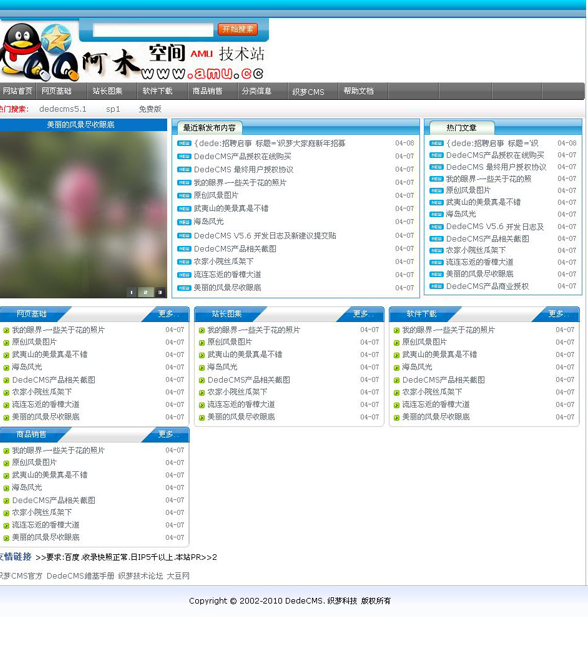This screenshot has height=651, width=588.
Task: Open 商品销售 panel heading
Action: pyautogui.click(x=32, y=434)
